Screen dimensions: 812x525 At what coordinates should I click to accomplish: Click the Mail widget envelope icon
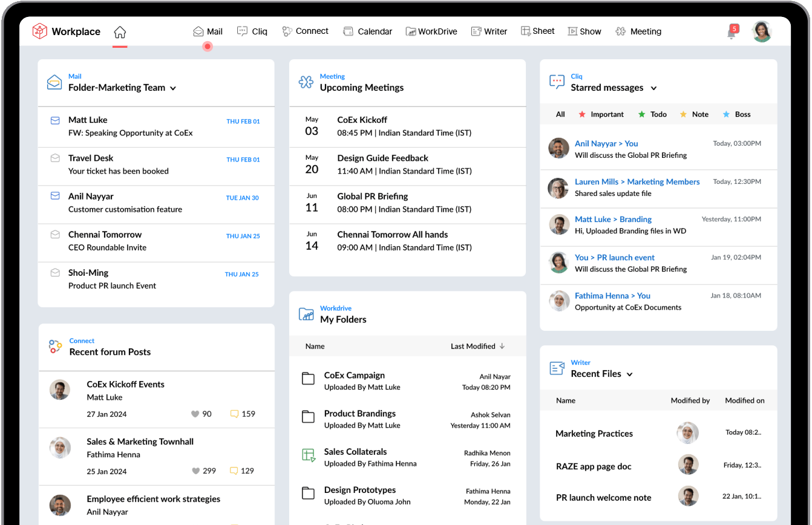pyautogui.click(x=54, y=82)
